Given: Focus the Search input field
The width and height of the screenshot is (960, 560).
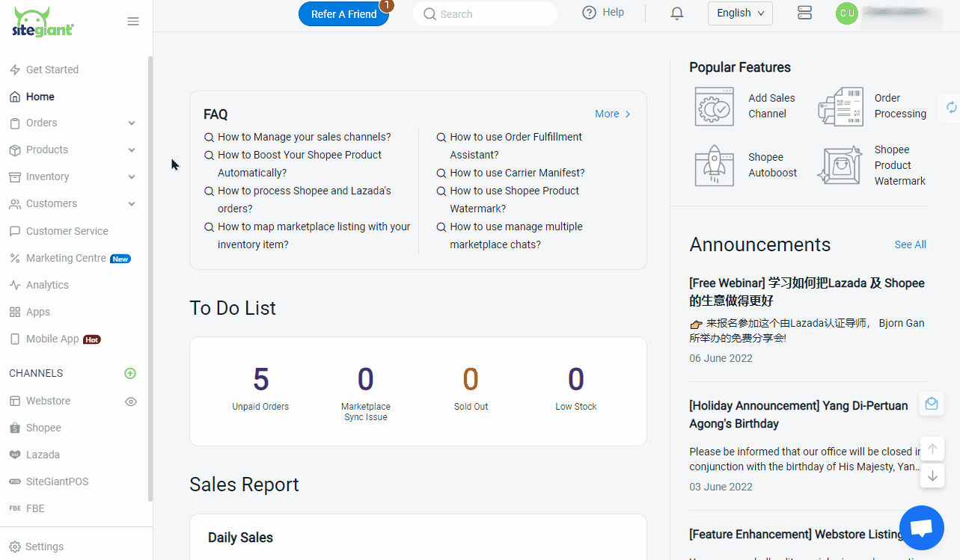Looking at the screenshot, I should tap(485, 14).
